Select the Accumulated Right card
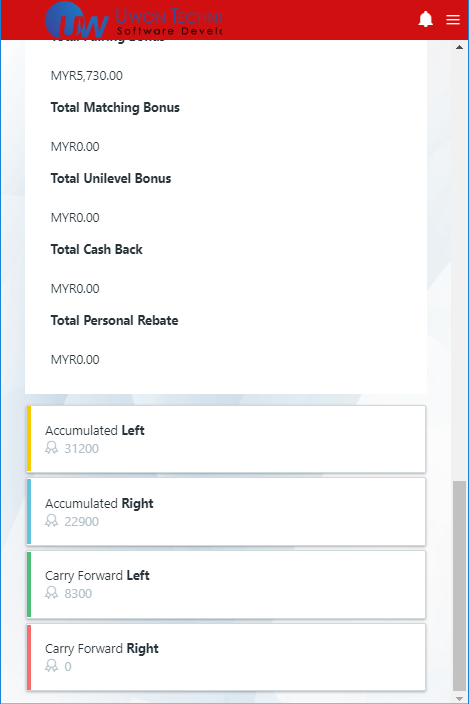469x704 pixels. tap(226, 512)
